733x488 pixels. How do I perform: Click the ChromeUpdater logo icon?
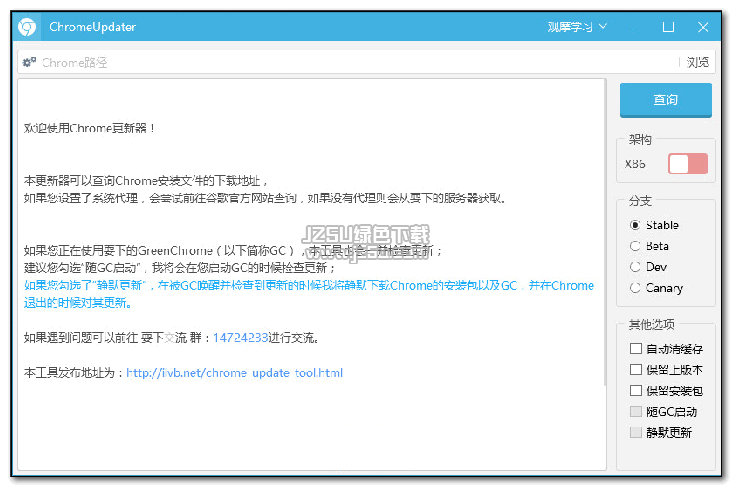tap(27, 27)
